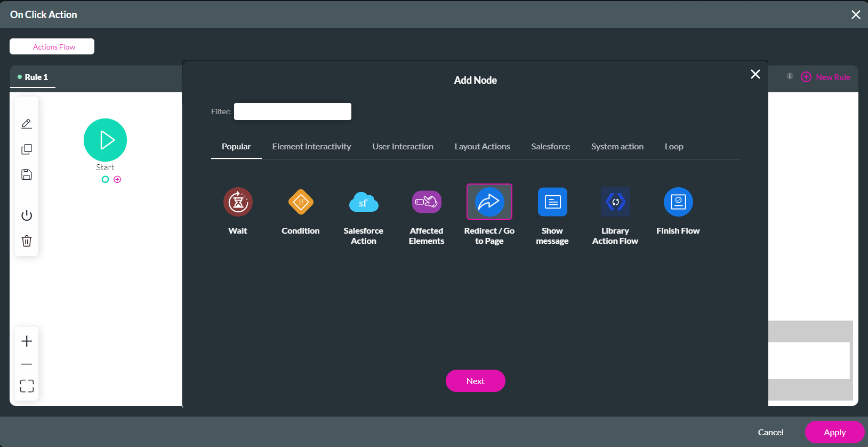This screenshot has width=868, height=447.
Task: Close the On Click Action window
Action: (856, 15)
